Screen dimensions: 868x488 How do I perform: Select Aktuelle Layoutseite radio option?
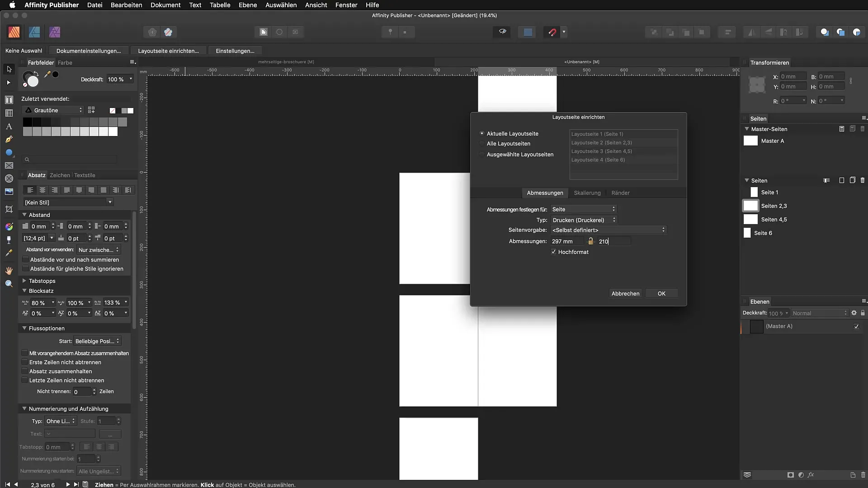[482, 133]
